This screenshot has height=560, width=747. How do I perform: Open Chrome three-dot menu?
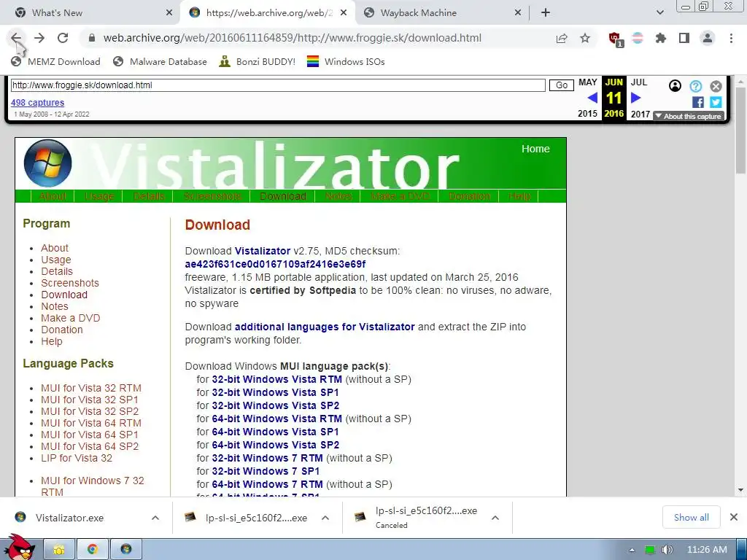point(731,38)
